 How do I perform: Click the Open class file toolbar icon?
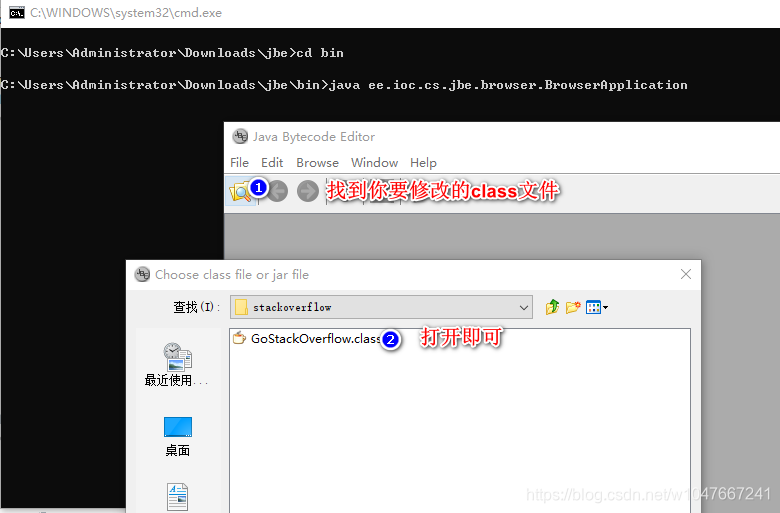[x=241, y=191]
